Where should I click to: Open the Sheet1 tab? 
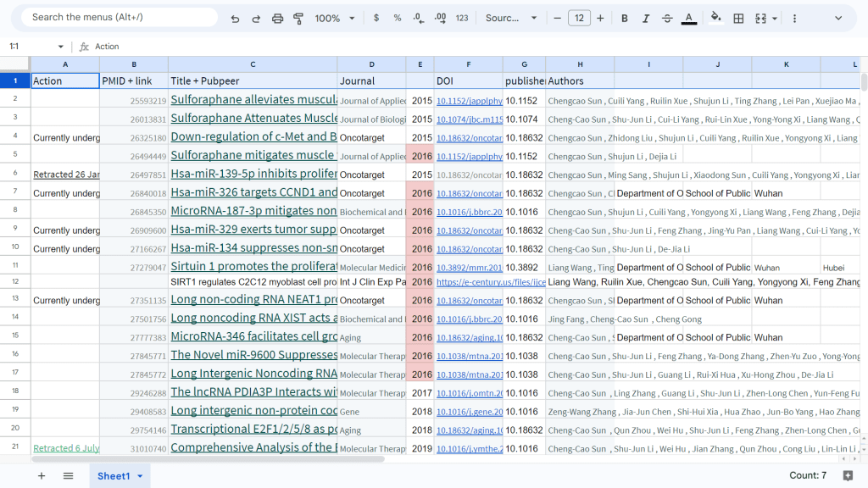114,476
